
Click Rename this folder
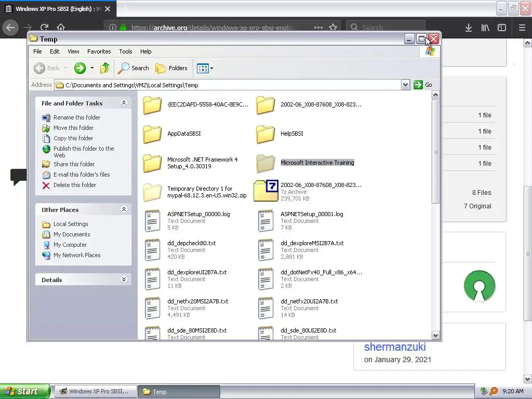(x=77, y=117)
